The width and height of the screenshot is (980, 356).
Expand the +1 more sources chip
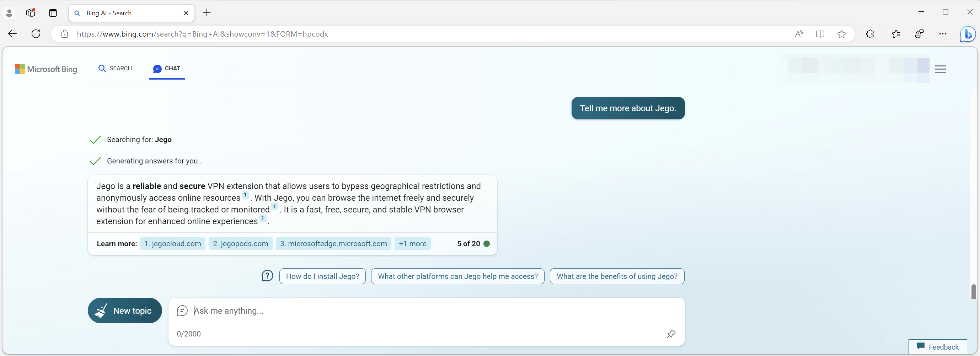click(x=412, y=244)
